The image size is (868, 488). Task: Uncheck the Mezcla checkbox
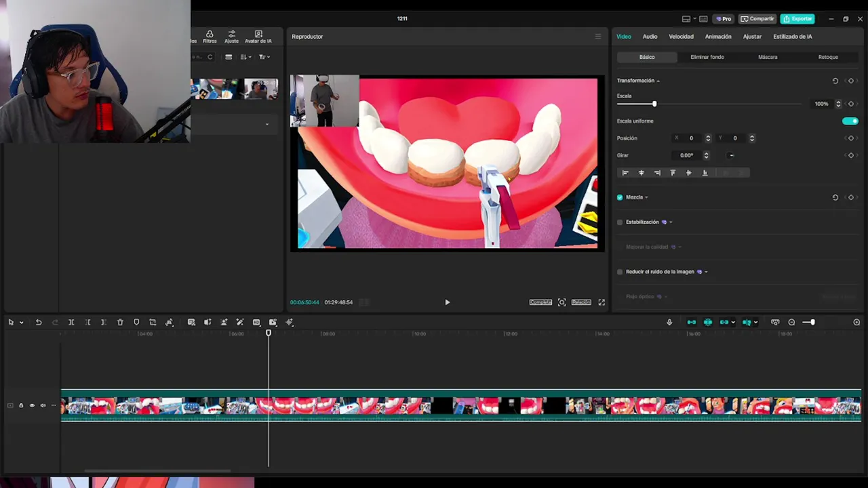620,197
